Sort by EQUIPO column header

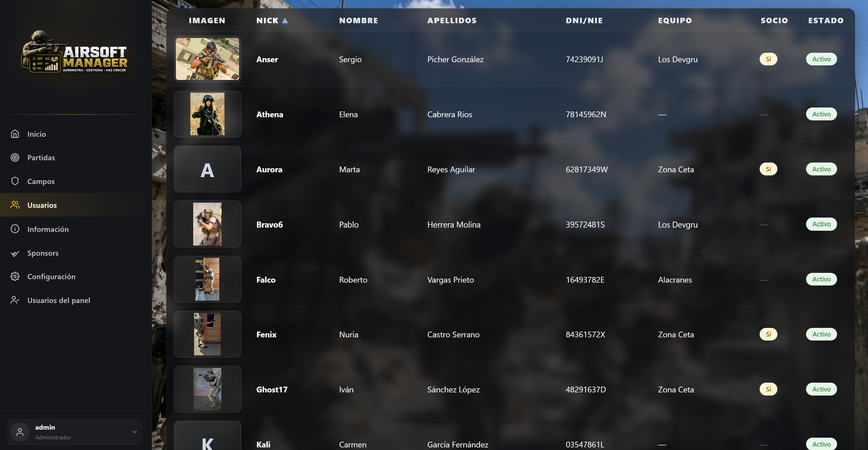coord(675,21)
